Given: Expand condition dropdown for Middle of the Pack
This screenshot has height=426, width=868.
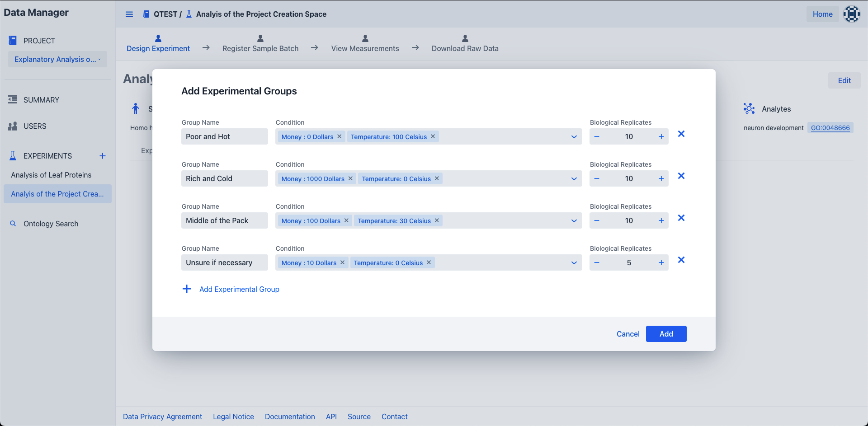Looking at the screenshot, I should coord(574,221).
